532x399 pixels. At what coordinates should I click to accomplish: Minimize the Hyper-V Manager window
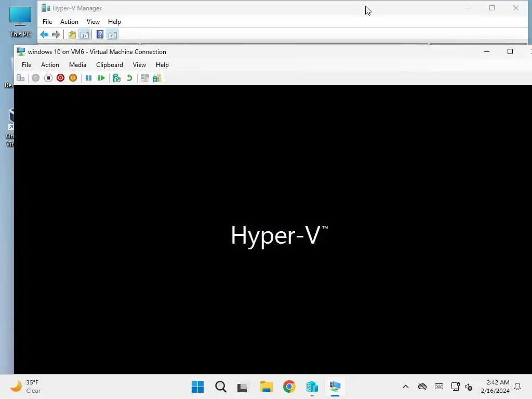469,8
